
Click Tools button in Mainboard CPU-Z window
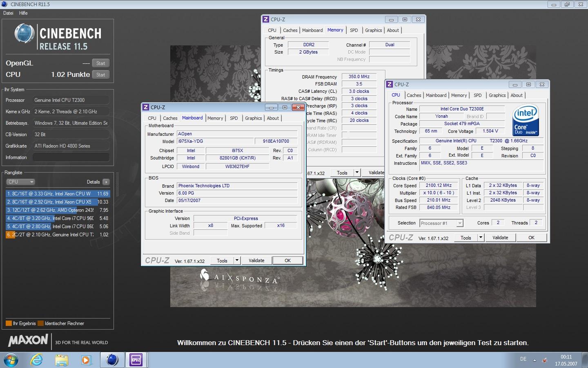coord(222,260)
